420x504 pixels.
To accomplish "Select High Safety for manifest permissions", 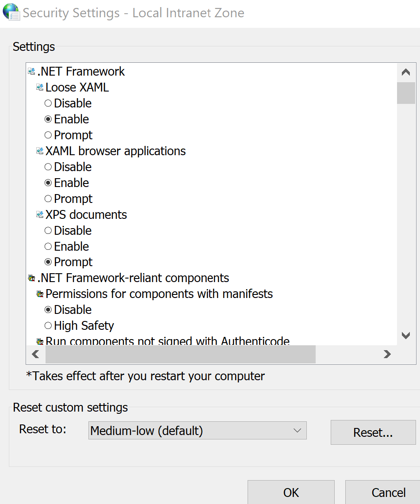I will (x=48, y=326).
